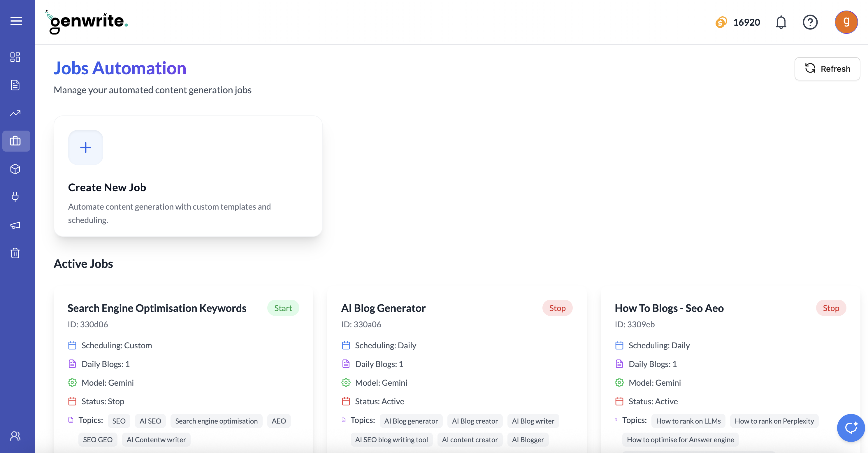Click the plus icon to create a new job
Screen dimensions: 868x453
(x=86, y=147)
